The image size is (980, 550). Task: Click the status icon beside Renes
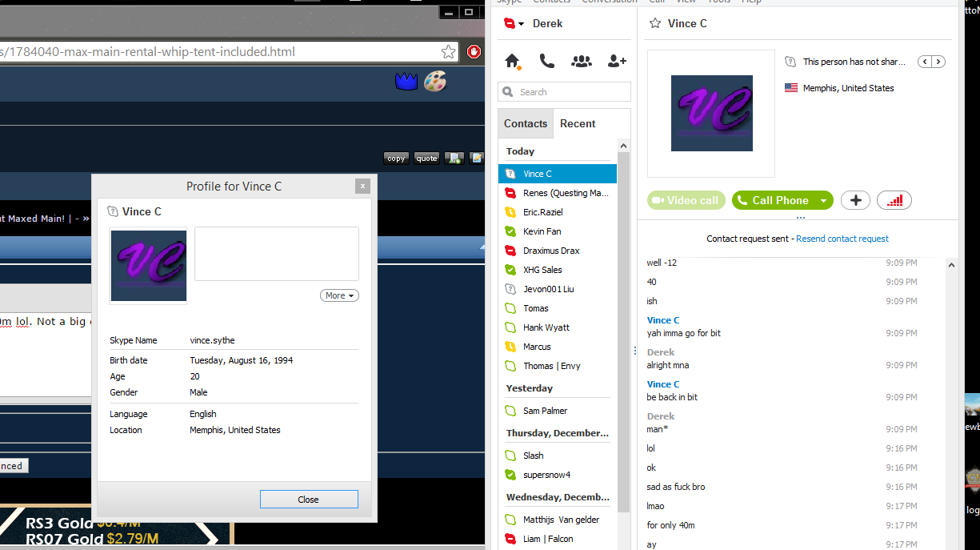click(510, 193)
